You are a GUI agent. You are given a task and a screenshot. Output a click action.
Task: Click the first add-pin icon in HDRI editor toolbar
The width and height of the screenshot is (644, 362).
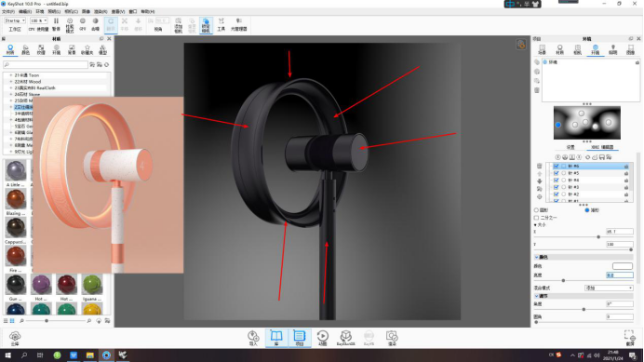tap(557, 157)
